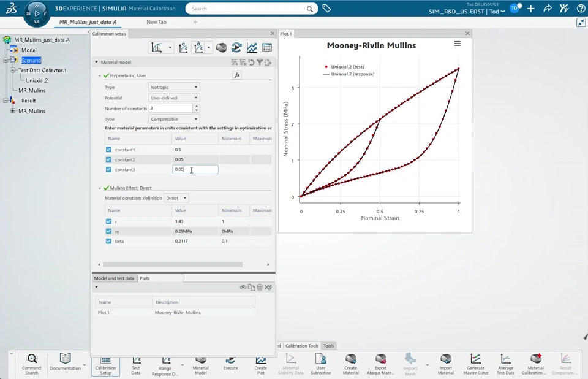Open Documentation from action bar
The height and width of the screenshot is (379, 588).
click(66, 362)
